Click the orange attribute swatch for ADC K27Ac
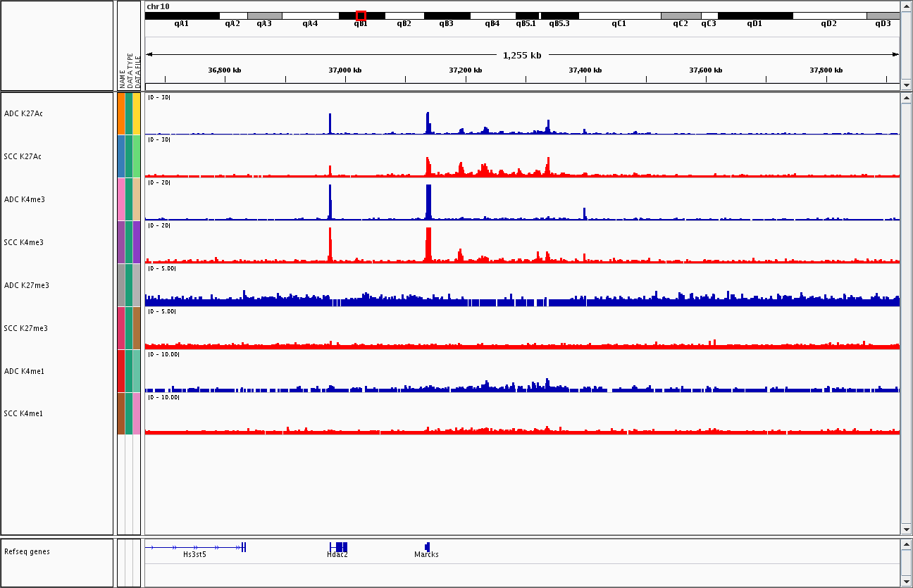Image resolution: width=913 pixels, height=588 pixels. point(121,113)
